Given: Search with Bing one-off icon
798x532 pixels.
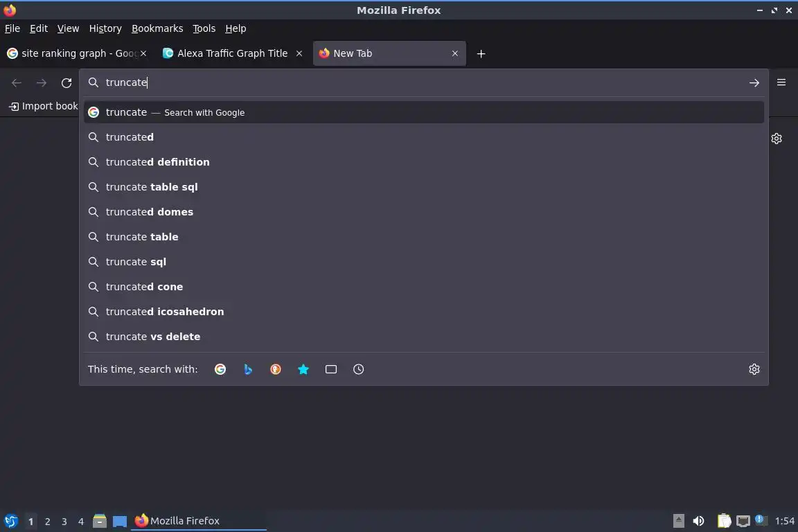Looking at the screenshot, I should click(x=248, y=369).
